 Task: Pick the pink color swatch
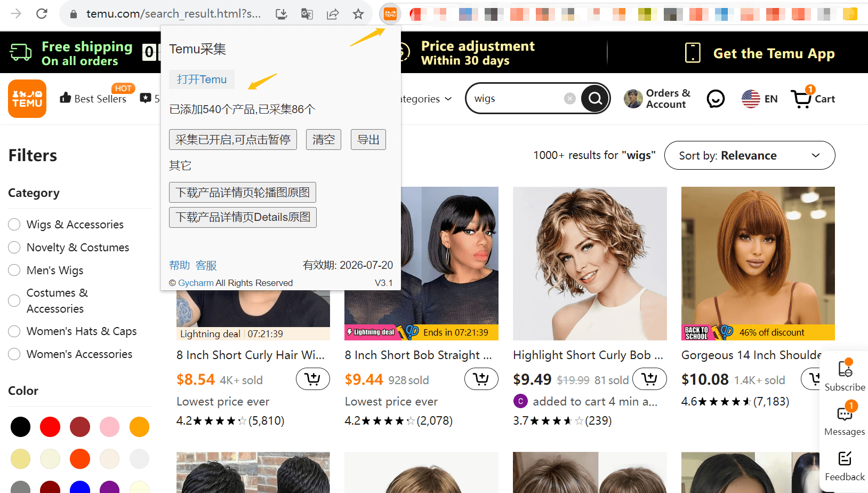[109, 427]
